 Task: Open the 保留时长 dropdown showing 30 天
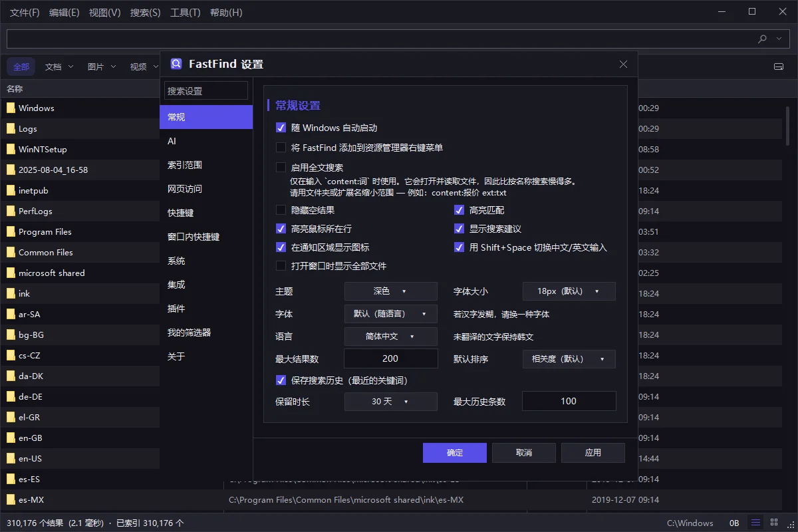[390, 402]
